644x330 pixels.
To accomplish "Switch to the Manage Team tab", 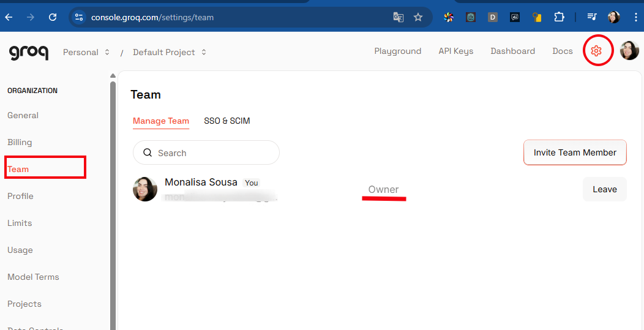I will click(161, 121).
